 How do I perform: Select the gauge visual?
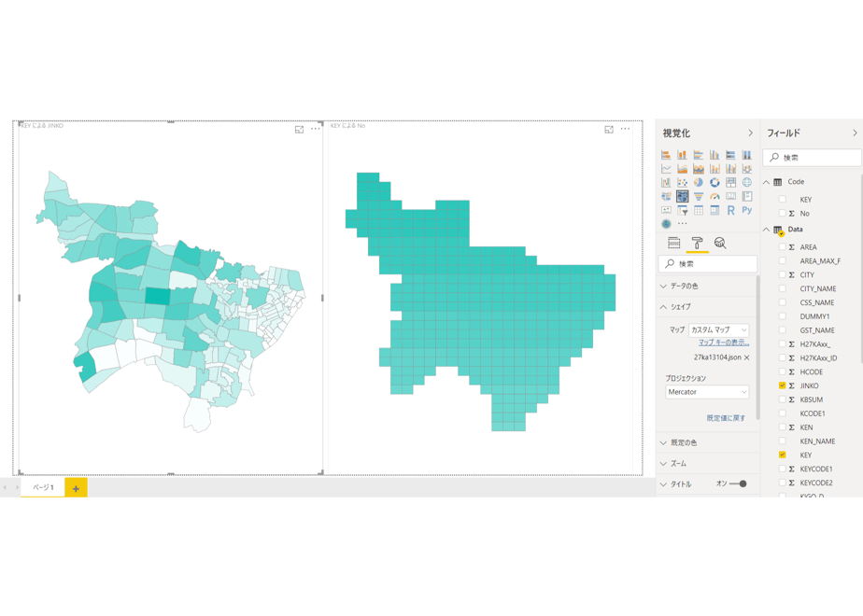(714, 196)
